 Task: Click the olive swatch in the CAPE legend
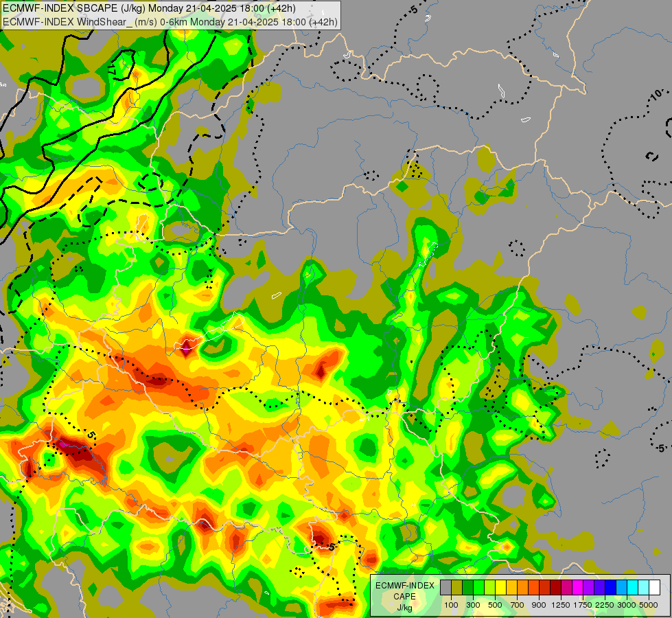[457, 588]
